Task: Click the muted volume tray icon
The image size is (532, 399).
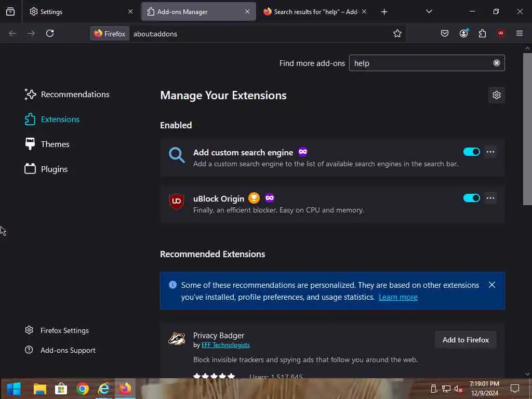Action: coord(458,389)
